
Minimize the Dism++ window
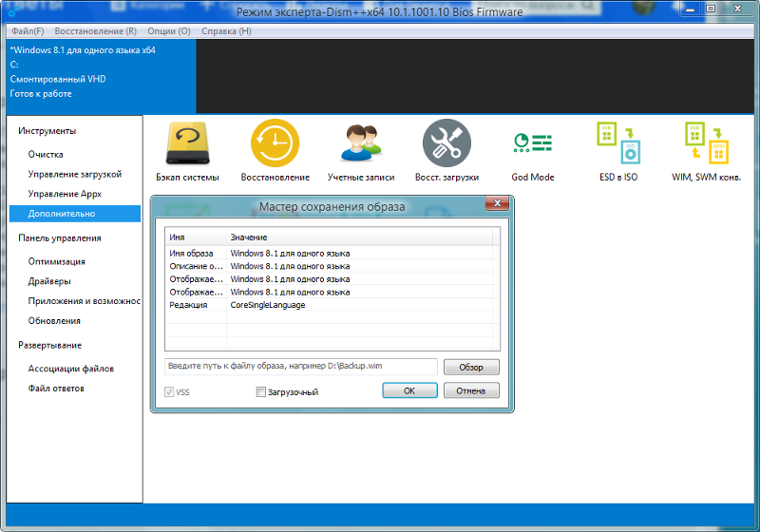pos(691,9)
